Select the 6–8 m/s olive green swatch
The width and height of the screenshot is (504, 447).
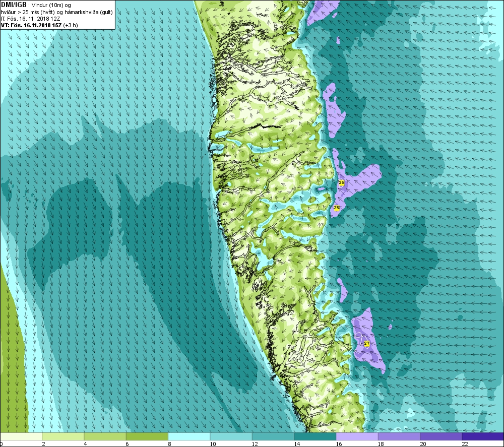coord(147,436)
